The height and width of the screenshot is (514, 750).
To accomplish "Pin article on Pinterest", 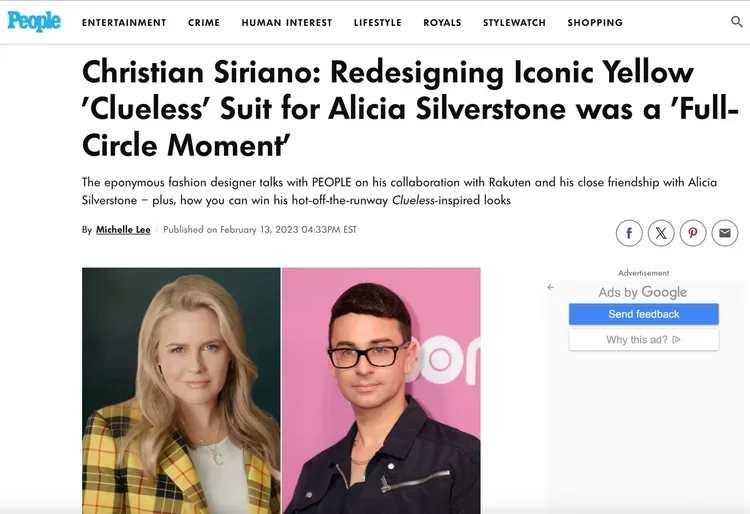I will coord(693,233).
